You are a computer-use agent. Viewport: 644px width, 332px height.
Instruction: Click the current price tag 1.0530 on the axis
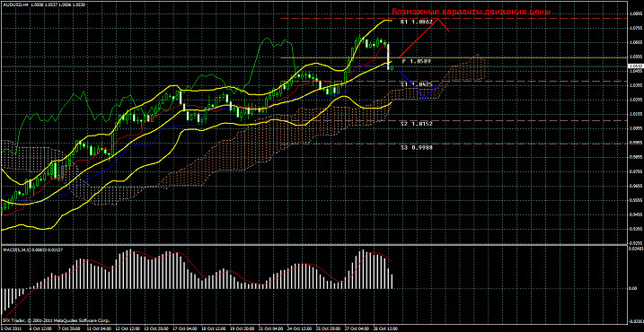[x=635, y=66]
